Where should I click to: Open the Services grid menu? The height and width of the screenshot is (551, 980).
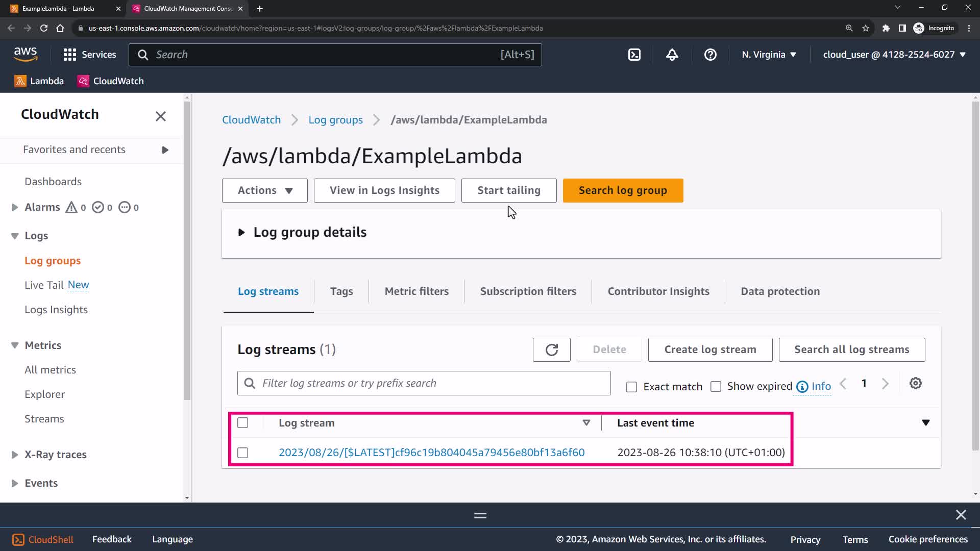(89, 55)
